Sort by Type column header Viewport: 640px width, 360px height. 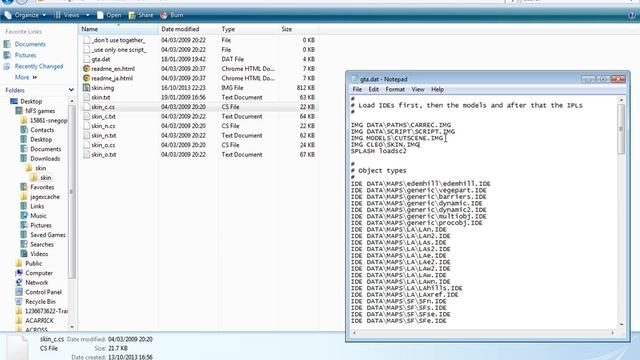[x=248, y=29]
